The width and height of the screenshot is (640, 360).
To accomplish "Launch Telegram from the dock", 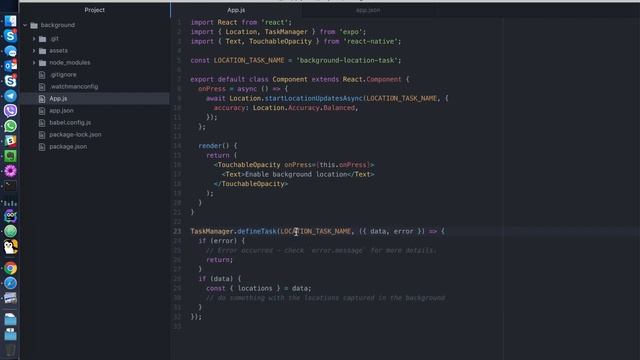I will 10,96.
